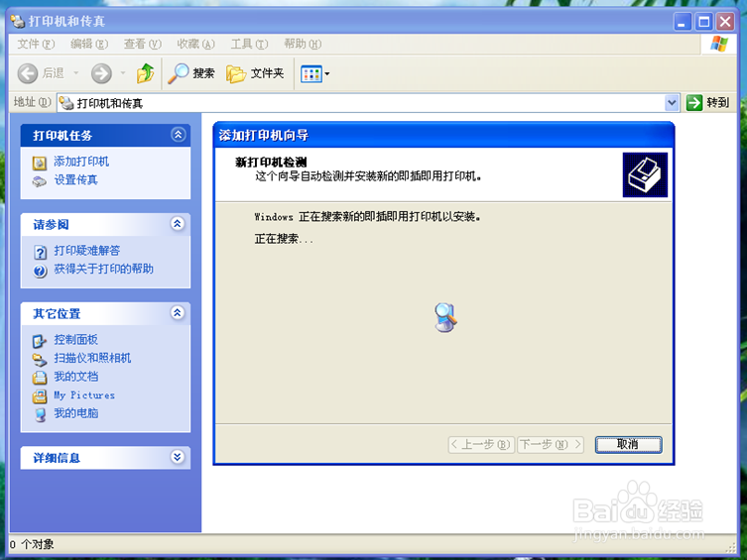This screenshot has height=560, width=747.
Task: Open the 编辑(E) menu
Action: click(x=89, y=44)
